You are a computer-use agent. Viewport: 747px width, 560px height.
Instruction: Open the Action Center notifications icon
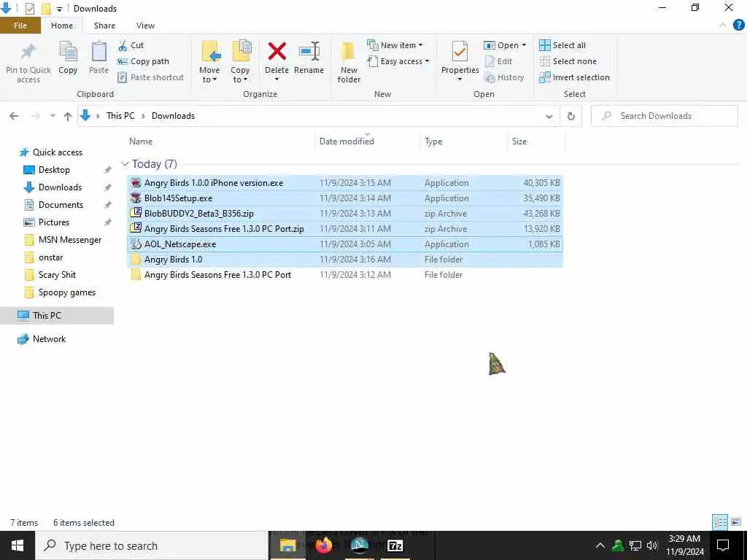723,545
